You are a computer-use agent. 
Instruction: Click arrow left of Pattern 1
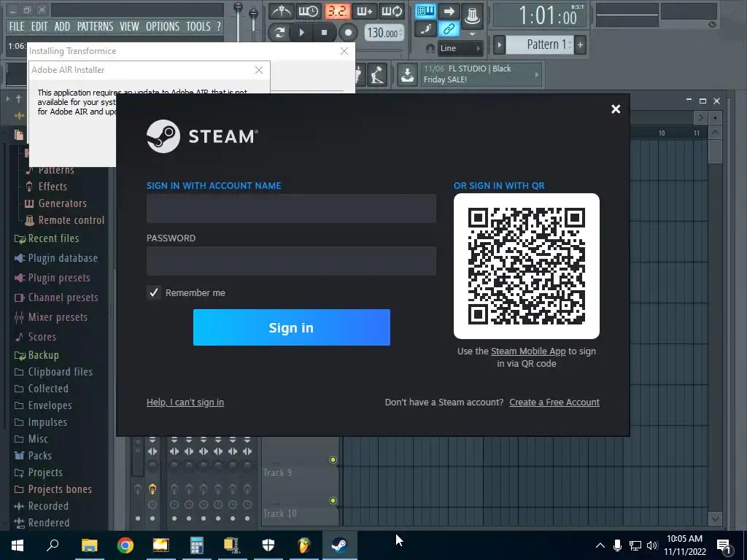(x=499, y=45)
